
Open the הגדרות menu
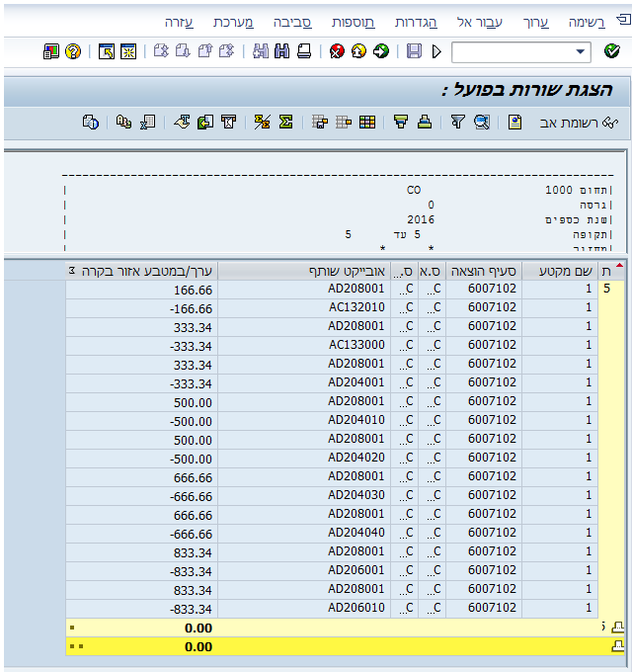(416, 23)
